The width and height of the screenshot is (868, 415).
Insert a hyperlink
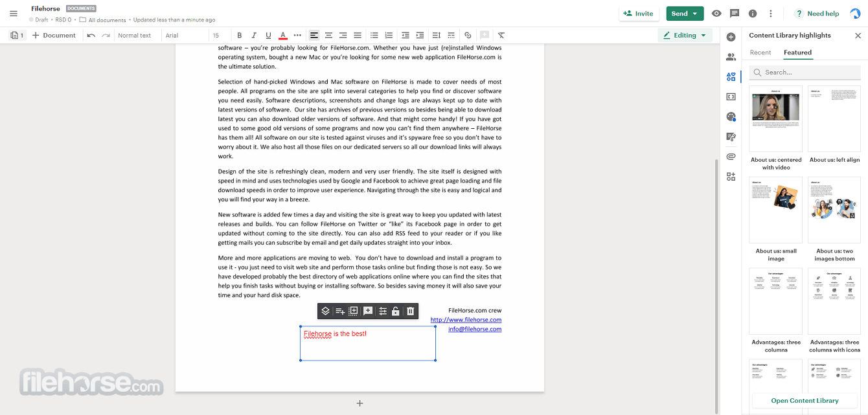468,36
